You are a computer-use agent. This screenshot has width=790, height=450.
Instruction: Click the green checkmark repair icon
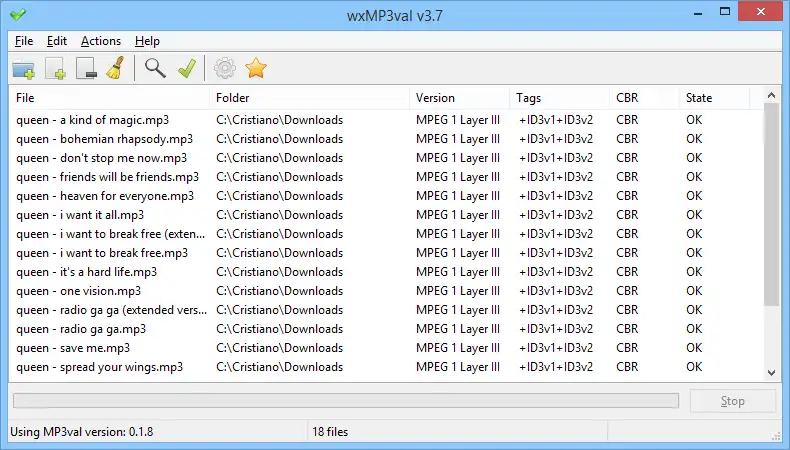point(186,68)
